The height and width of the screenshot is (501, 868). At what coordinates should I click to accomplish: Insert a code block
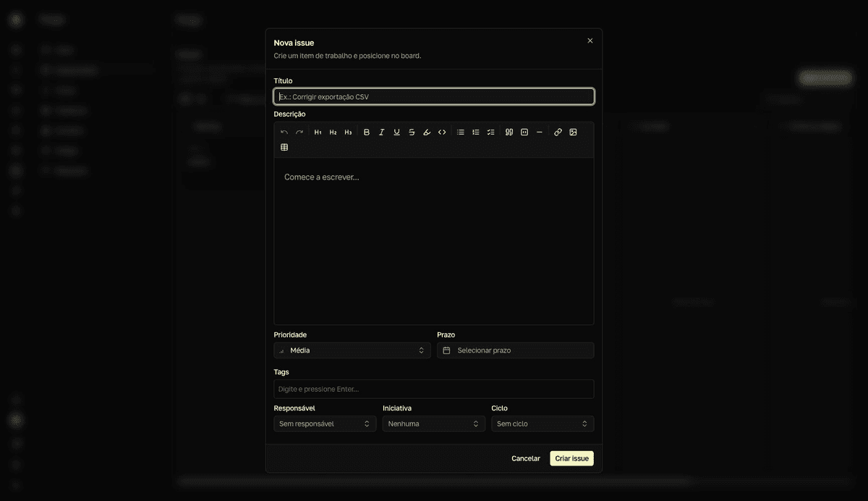pos(524,132)
